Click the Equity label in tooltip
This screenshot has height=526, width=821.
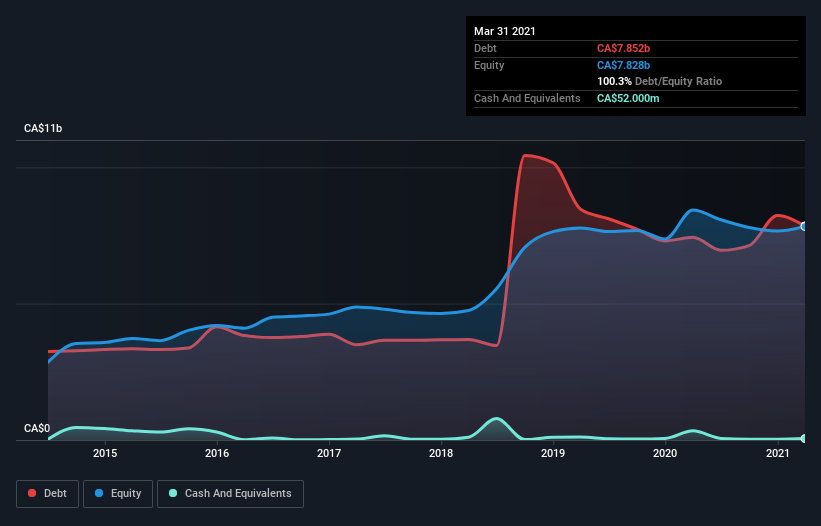point(489,65)
